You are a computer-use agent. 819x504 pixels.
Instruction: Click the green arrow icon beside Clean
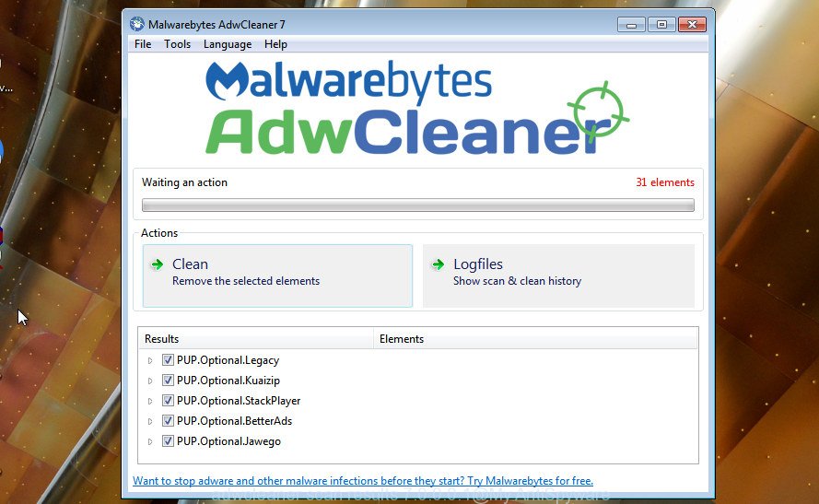[157, 264]
